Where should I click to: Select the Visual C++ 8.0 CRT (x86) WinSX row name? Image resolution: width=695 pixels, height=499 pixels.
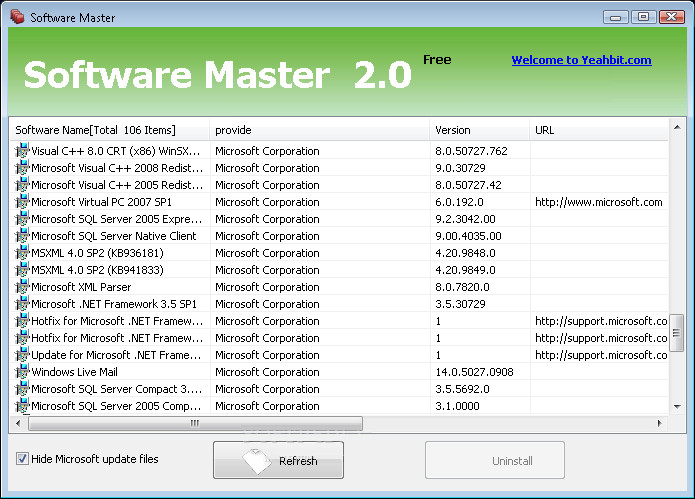pyautogui.click(x=115, y=151)
